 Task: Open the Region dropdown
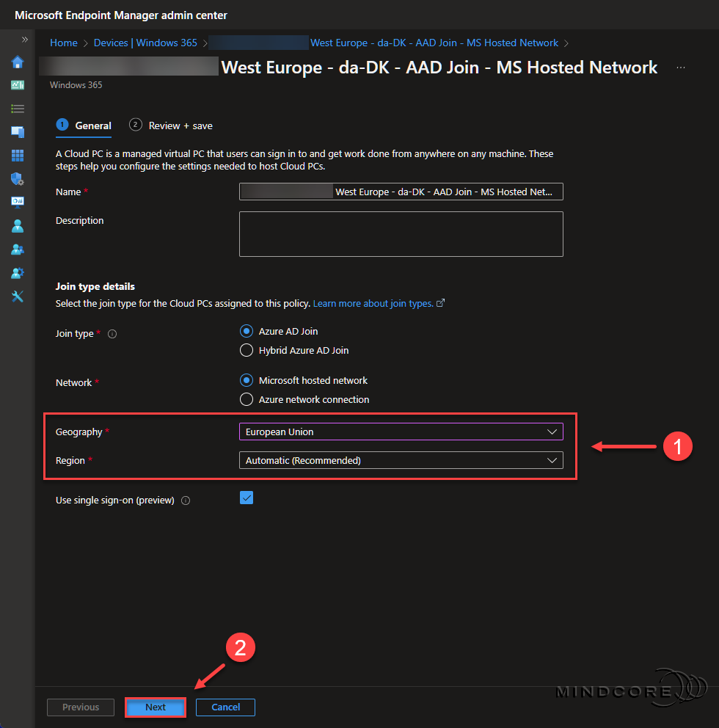(401, 460)
